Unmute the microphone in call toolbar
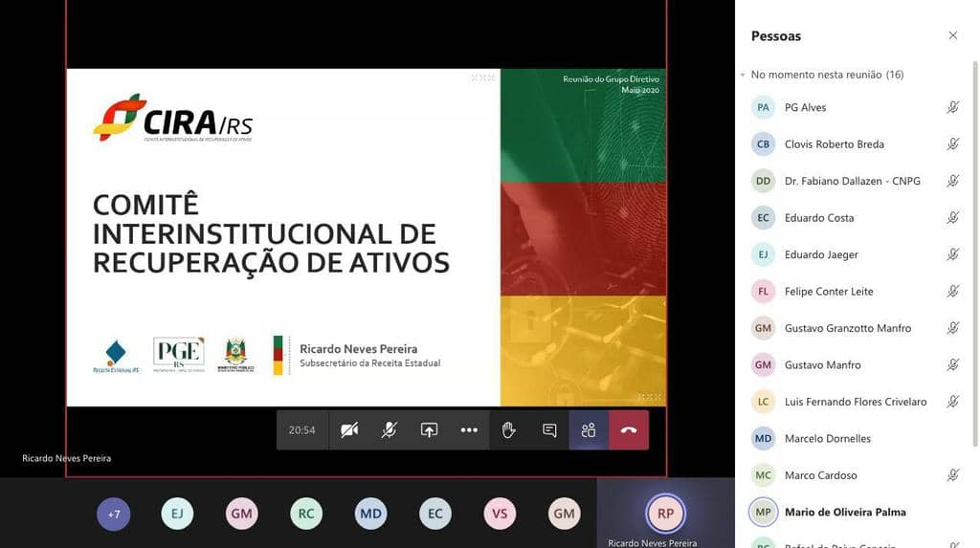Image resolution: width=980 pixels, height=548 pixels. click(389, 430)
